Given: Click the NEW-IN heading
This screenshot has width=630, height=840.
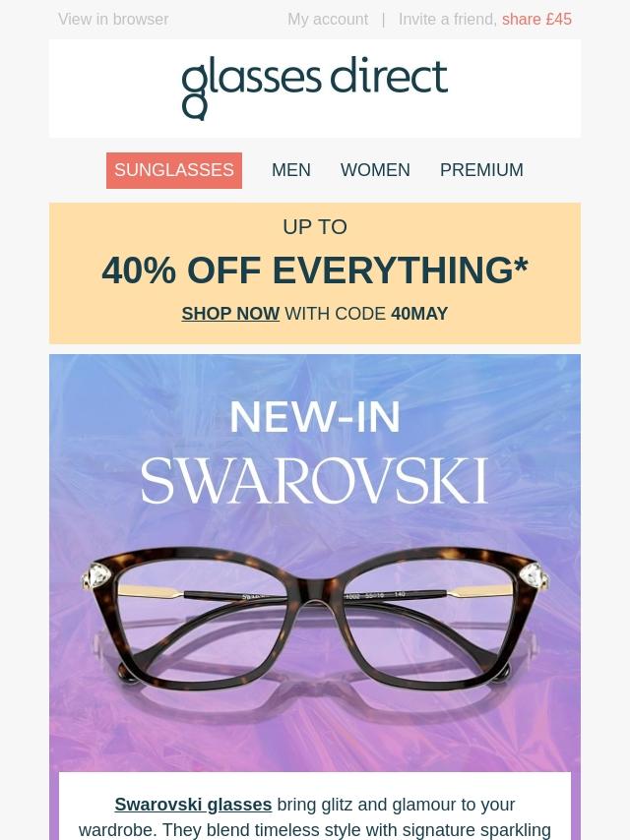Looking at the screenshot, I should point(315,417).
